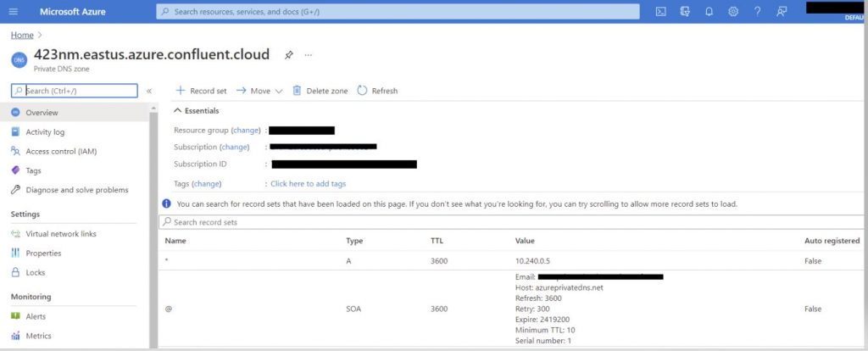
Task: Click Refresh in the toolbar
Action: [x=377, y=91]
